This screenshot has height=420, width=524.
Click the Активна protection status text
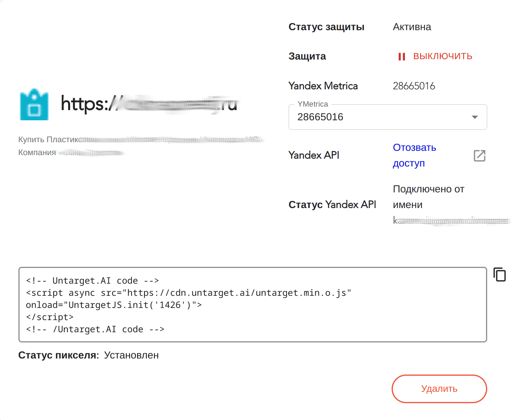pyautogui.click(x=412, y=27)
